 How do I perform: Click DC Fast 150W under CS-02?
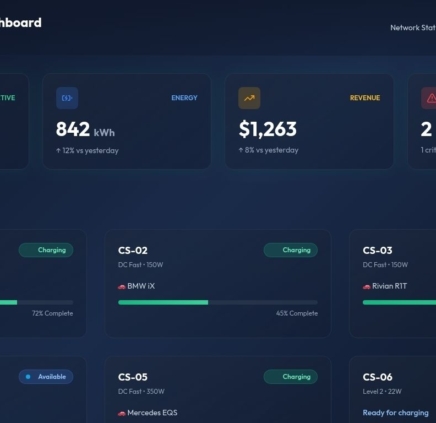pos(140,265)
